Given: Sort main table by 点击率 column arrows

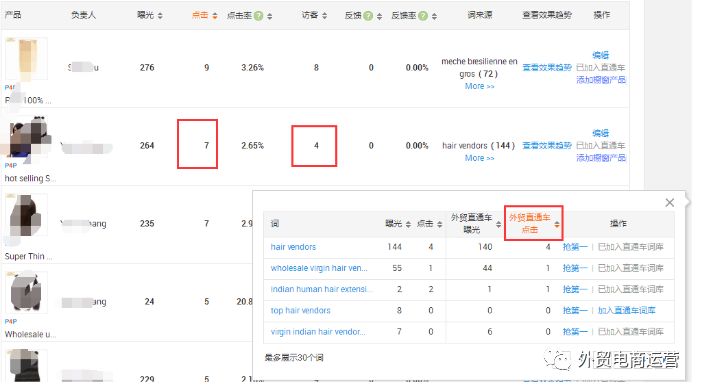Looking at the screenshot, I should click(x=270, y=16).
